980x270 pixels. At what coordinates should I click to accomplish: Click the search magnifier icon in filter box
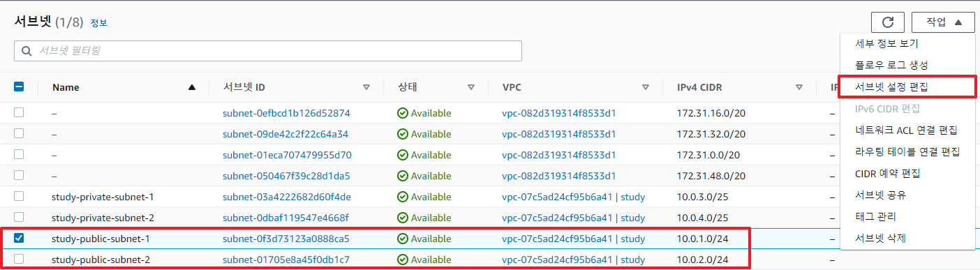27,51
